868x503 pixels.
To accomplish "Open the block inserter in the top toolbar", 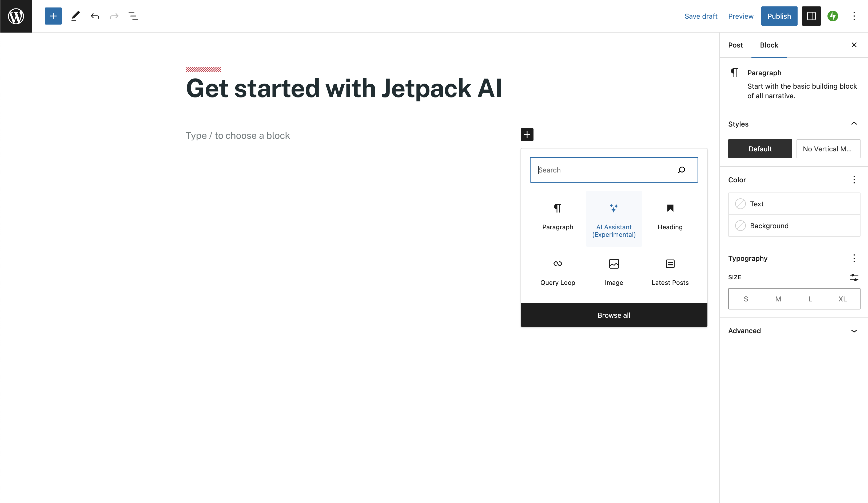I will coord(53,16).
